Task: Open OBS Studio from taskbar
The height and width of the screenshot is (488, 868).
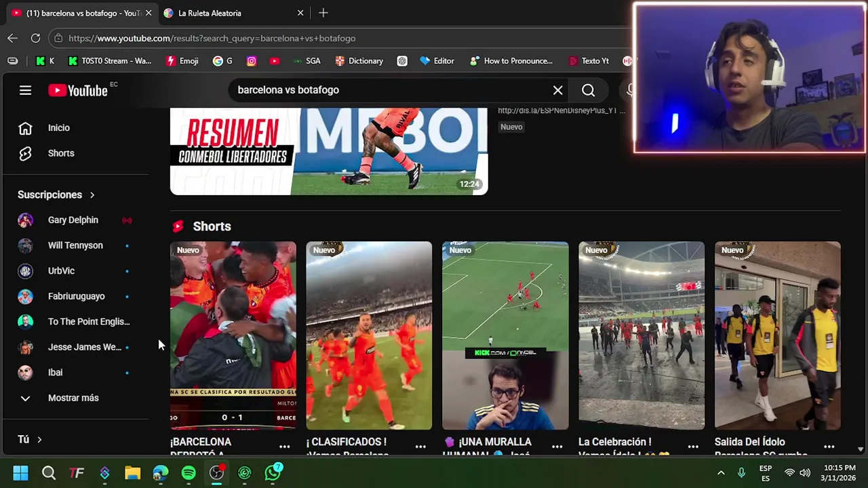Action: 216,473
